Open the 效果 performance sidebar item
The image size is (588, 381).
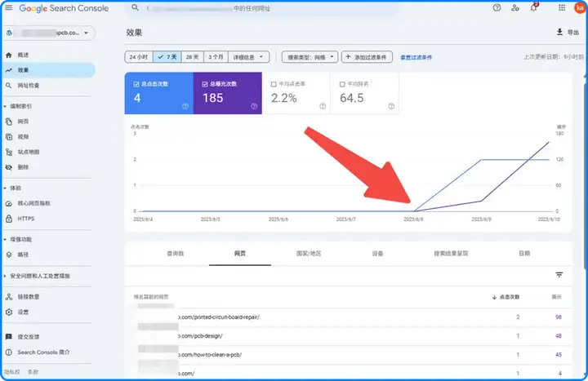coord(48,70)
